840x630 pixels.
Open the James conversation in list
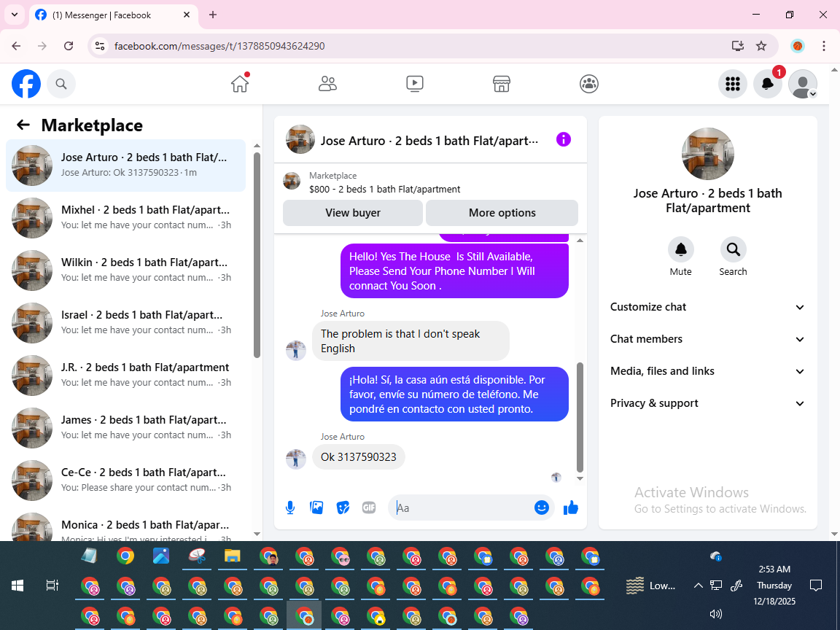[x=126, y=427]
